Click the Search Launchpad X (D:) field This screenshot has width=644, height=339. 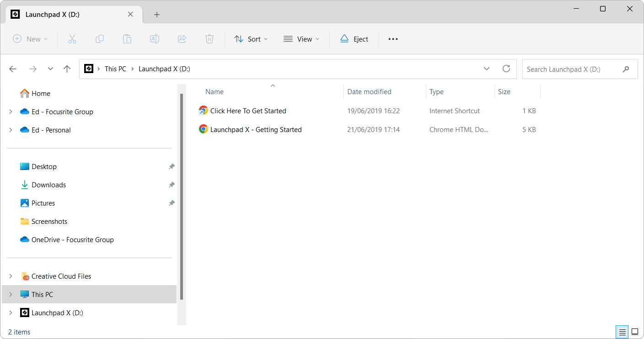pos(574,69)
